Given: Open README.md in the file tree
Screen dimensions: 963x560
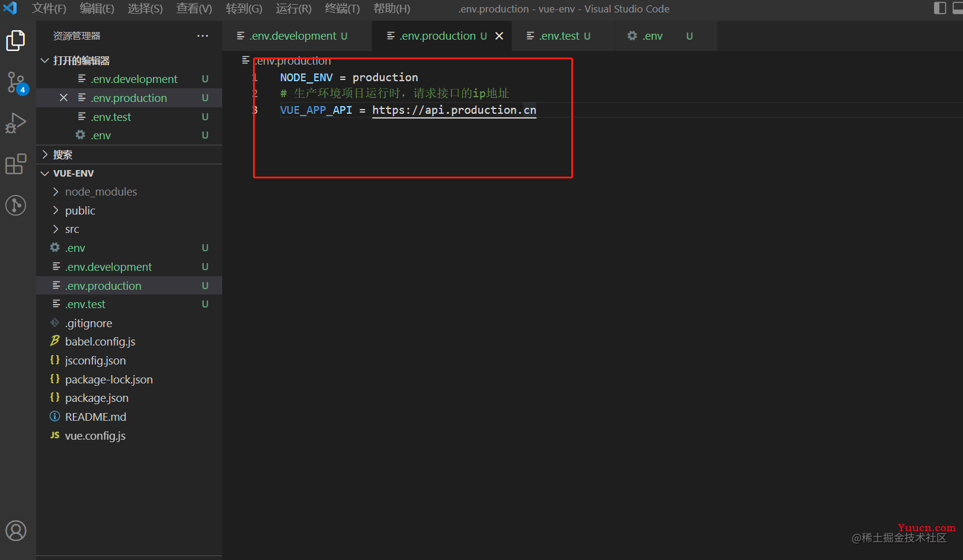Looking at the screenshot, I should tap(129, 417).
